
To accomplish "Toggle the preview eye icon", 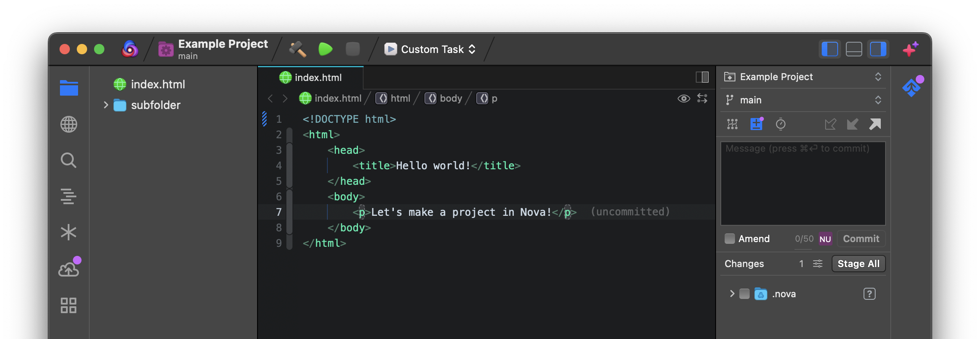I will pyautogui.click(x=684, y=99).
